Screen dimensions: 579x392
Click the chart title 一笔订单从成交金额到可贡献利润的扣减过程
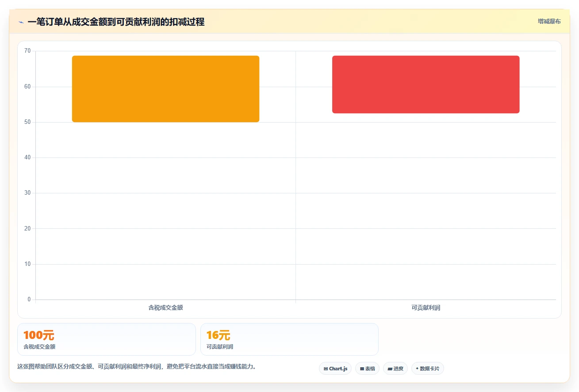116,22
